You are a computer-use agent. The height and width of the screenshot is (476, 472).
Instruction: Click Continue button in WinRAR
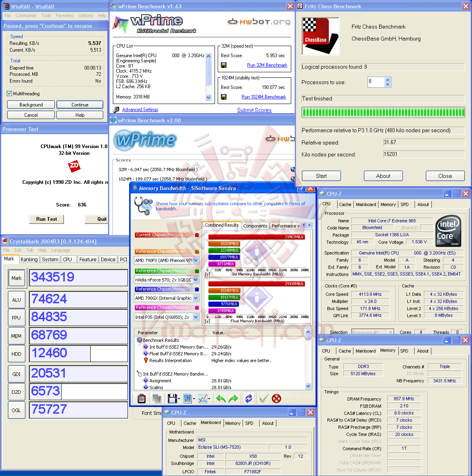pos(80,105)
